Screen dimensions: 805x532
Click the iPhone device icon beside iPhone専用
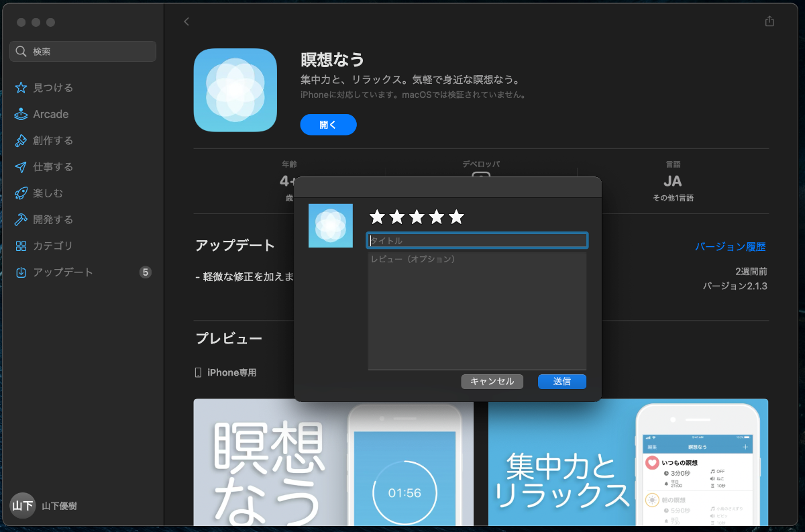pos(198,372)
